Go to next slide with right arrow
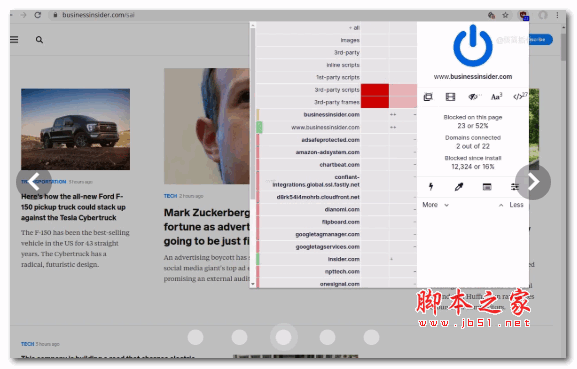 pyautogui.click(x=533, y=182)
